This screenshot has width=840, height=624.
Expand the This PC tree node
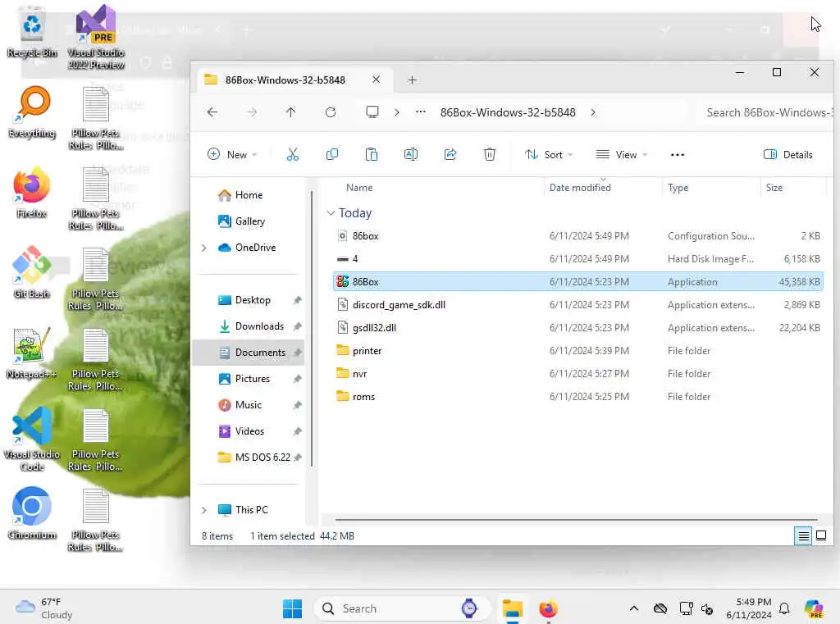204,511
